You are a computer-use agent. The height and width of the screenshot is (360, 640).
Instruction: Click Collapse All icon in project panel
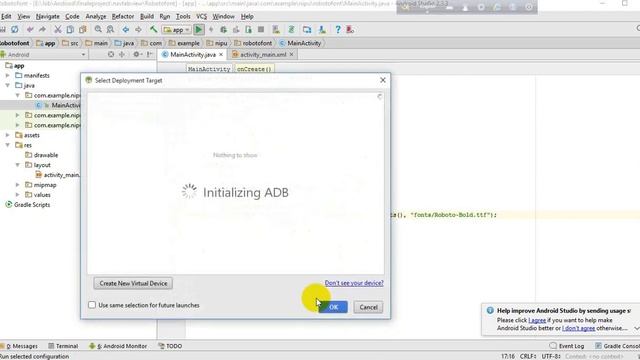coord(122,54)
